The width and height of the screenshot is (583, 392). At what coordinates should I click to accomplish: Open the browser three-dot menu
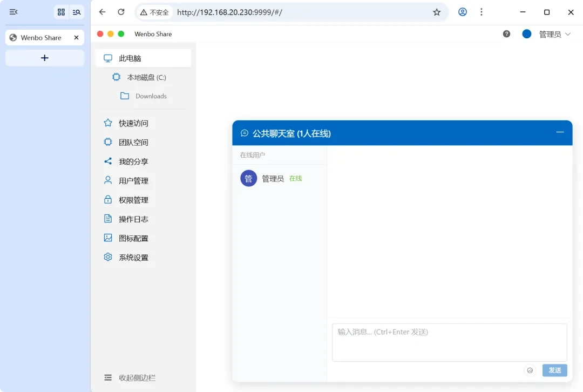pyautogui.click(x=482, y=12)
